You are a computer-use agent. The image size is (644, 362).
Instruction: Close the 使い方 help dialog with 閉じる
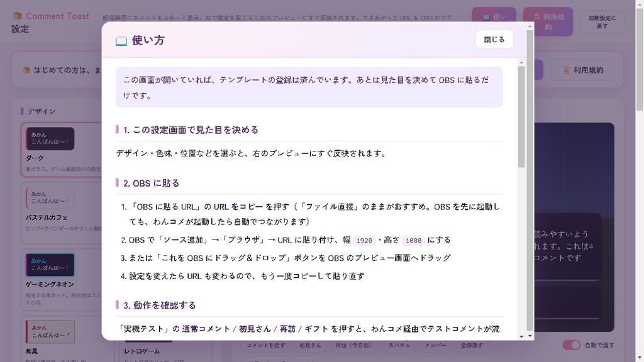click(x=494, y=40)
